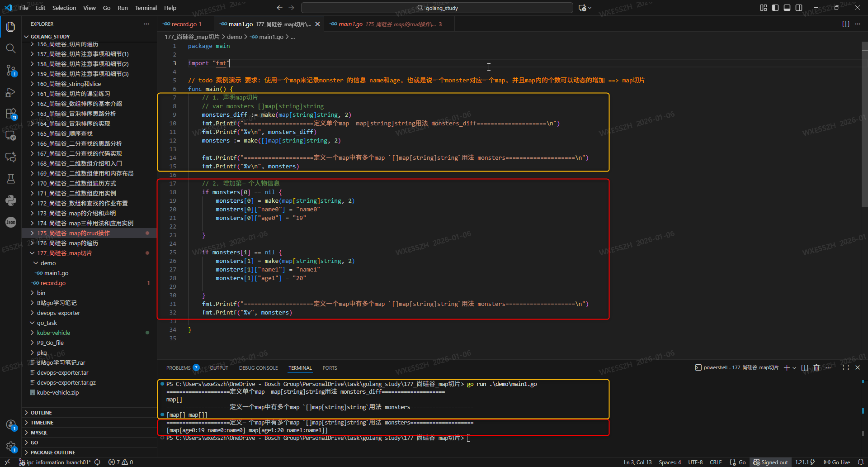Open main1.go in the Explorer tree
The image size is (868, 467).
[x=89, y=273]
